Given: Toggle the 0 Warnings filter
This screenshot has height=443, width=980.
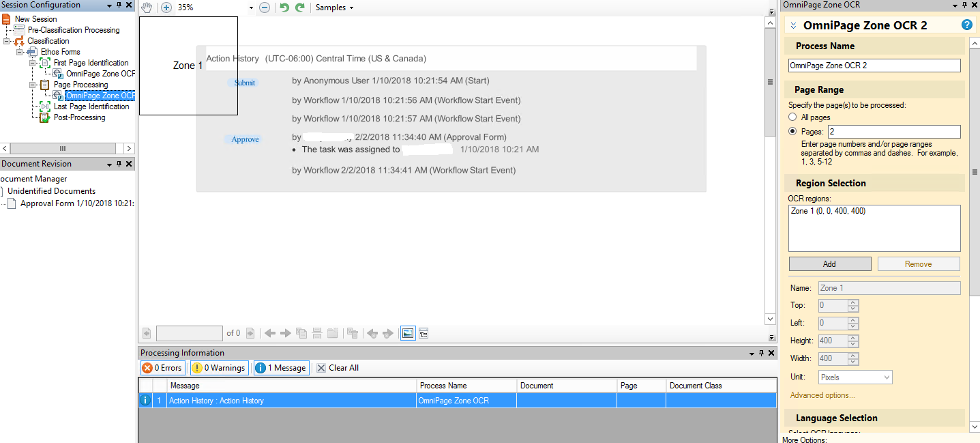Looking at the screenshot, I should point(219,368).
